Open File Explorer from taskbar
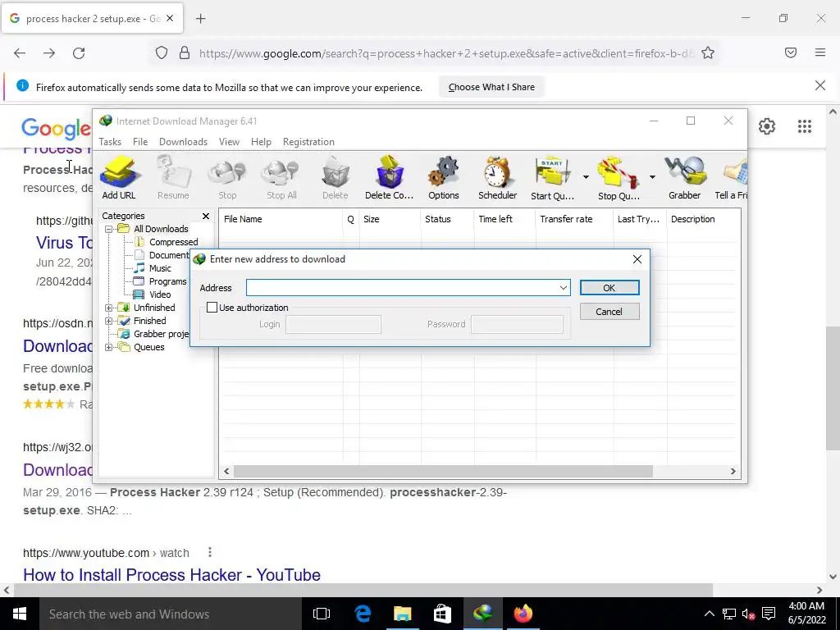This screenshot has width=840, height=630. click(402, 614)
